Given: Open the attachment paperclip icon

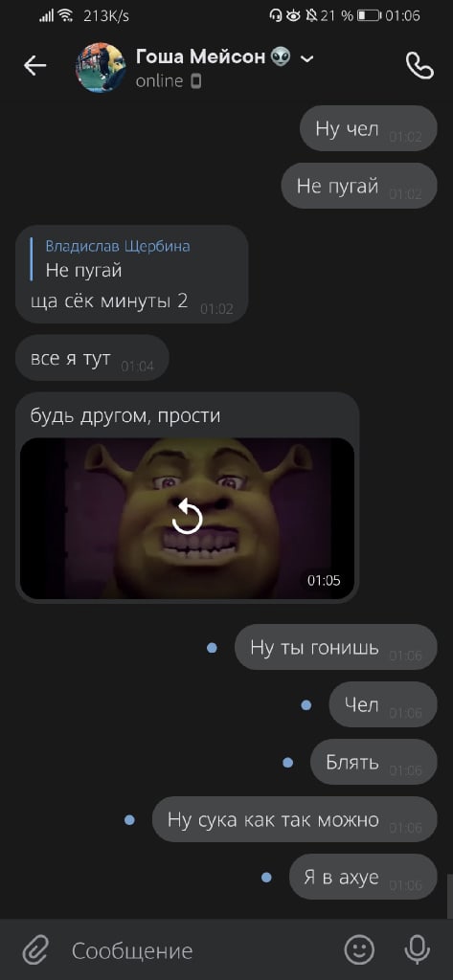Looking at the screenshot, I should (35, 950).
